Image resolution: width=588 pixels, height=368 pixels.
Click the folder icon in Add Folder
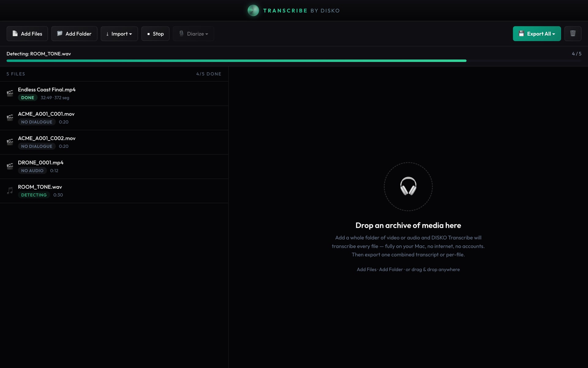pos(60,33)
